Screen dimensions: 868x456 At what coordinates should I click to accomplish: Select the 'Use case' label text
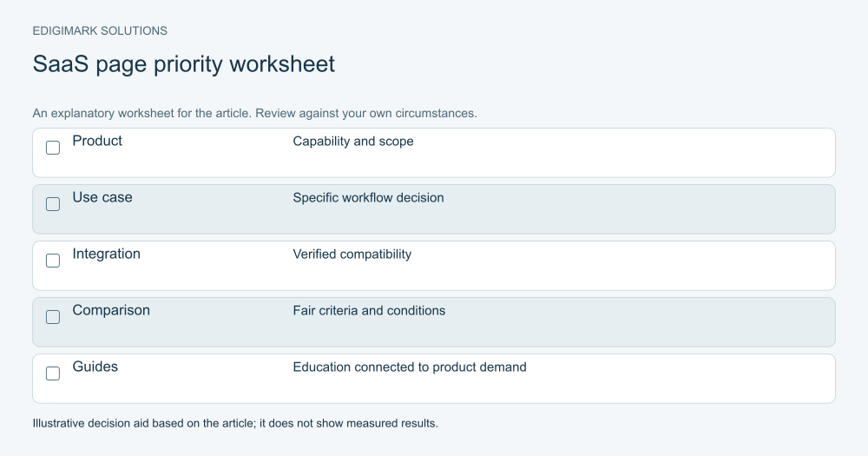102,197
